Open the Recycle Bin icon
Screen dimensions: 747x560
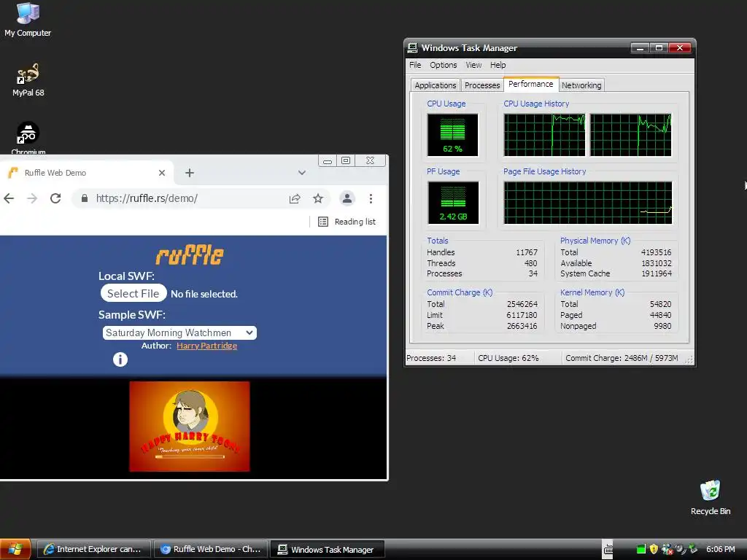pos(710,497)
